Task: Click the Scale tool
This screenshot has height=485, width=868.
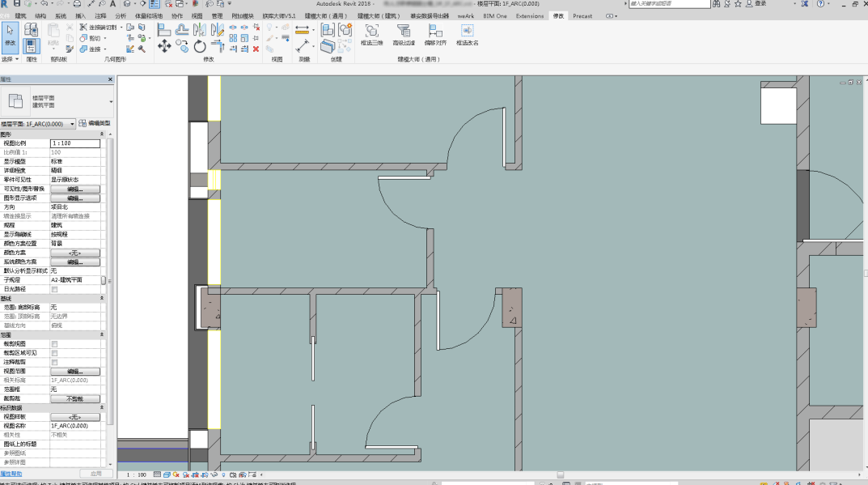Action: coord(244,38)
